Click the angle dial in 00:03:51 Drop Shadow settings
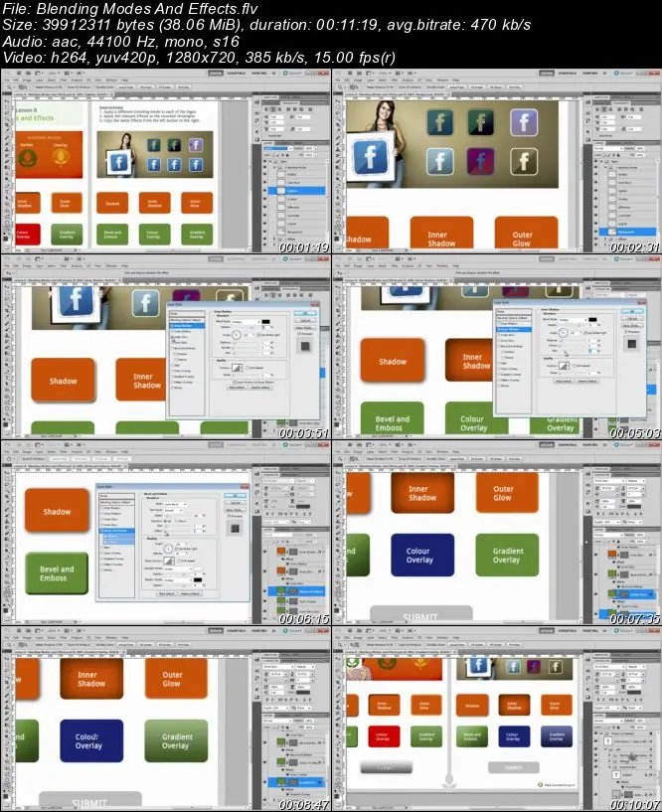The height and width of the screenshot is (812, 662). [x=237, y=335]
